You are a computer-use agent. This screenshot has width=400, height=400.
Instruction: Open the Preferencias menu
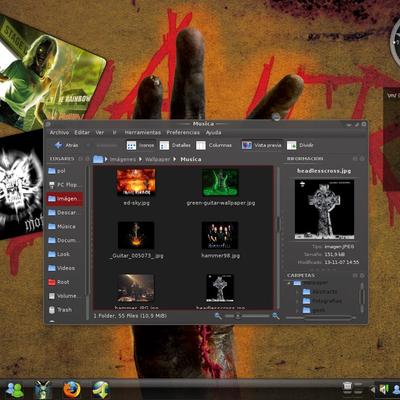183,132
